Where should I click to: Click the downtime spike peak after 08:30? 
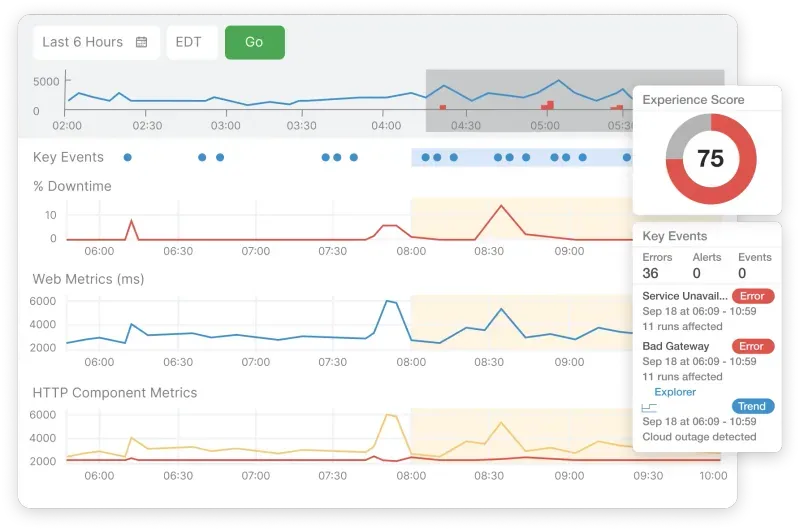coord(501,206)
